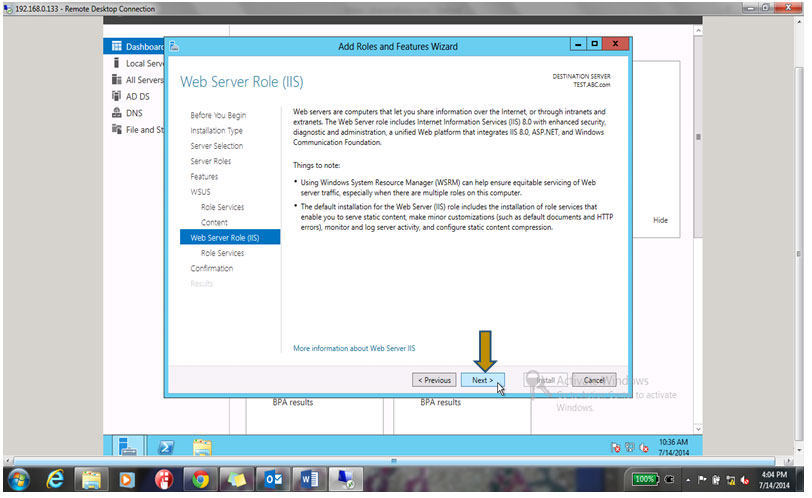Open the local Windows Start menu

pyautogui.click(x=19, y=480)
